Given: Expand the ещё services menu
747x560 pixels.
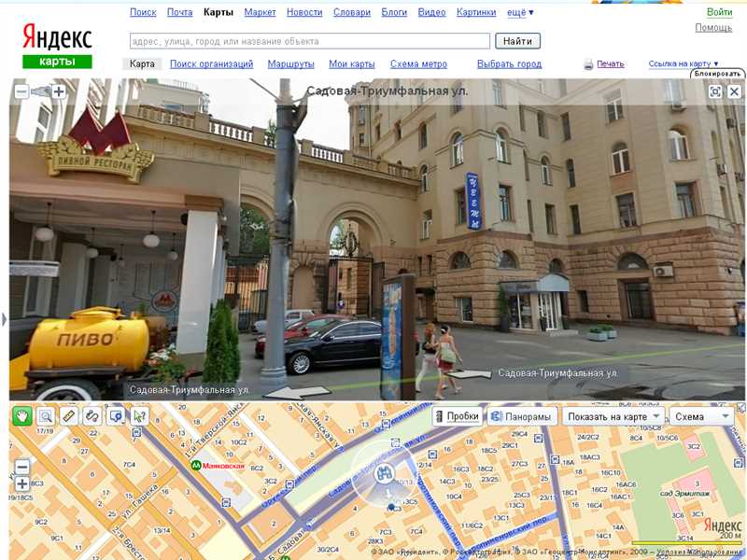Looking at the screenshot, I should [520, 12].
